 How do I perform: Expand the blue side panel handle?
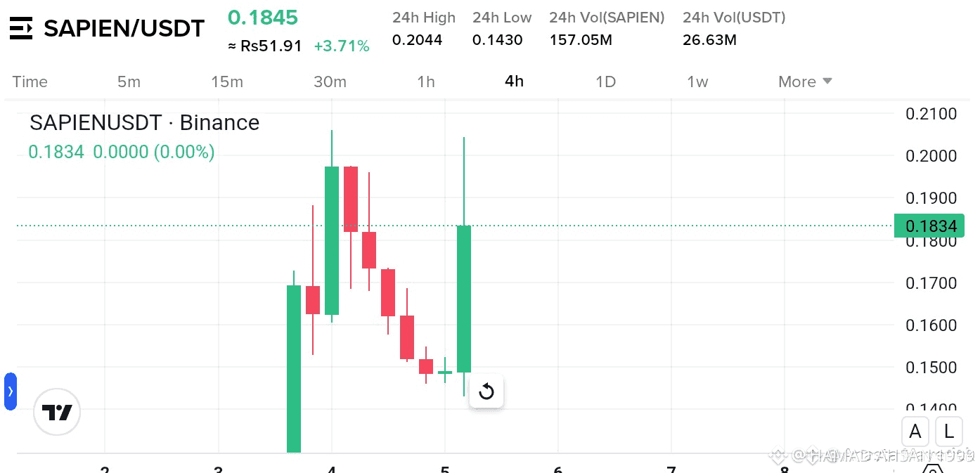[10, 391]
